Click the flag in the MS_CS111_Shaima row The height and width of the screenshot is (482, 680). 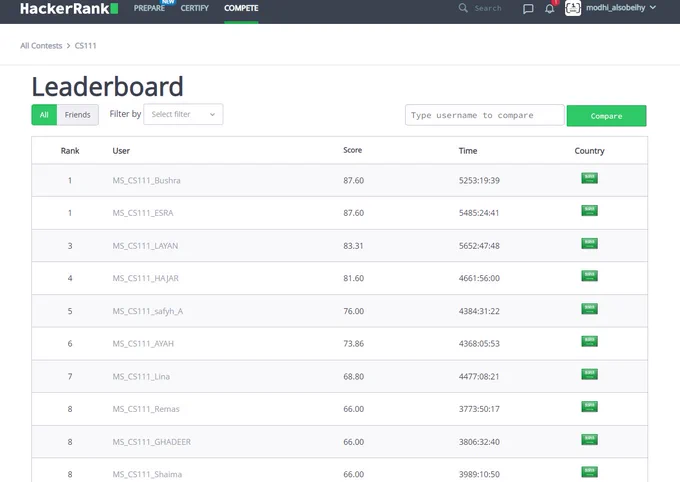tap(589, 472)
